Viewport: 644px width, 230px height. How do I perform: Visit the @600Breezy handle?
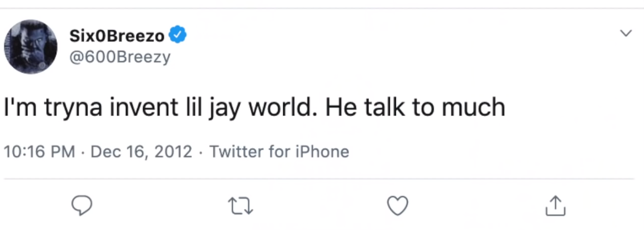pos(119,57)
